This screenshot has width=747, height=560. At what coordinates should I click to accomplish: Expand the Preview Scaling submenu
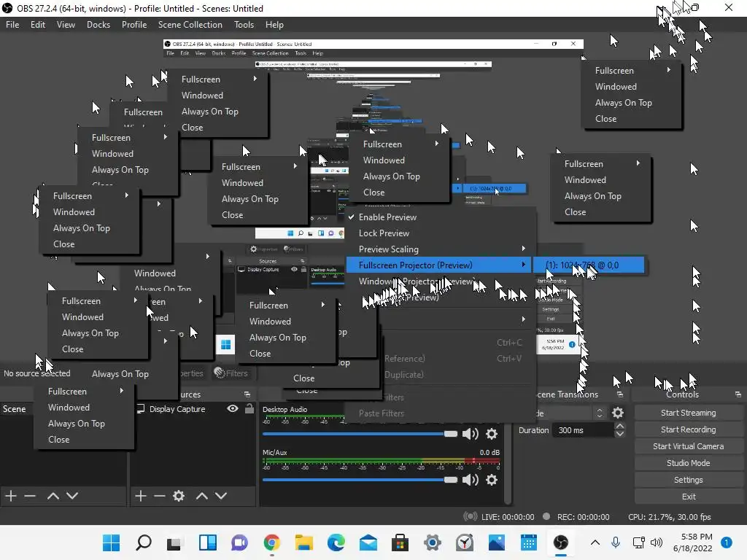coord(439,249)
